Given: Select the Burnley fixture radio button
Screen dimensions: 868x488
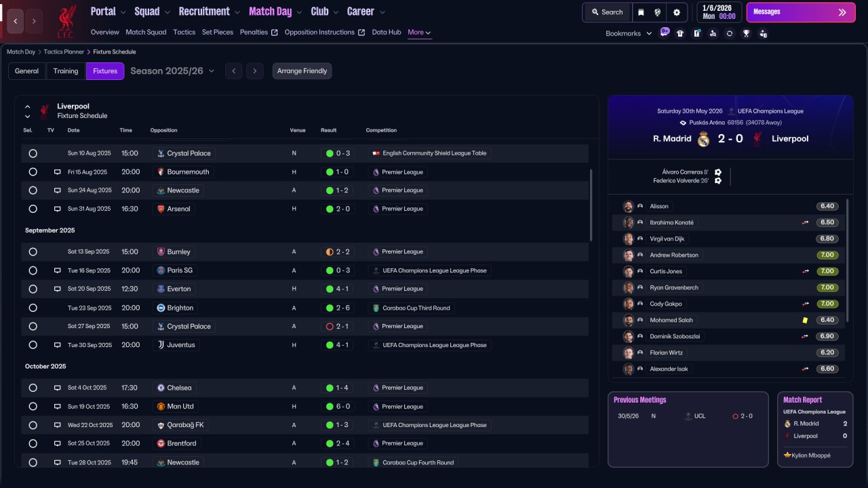Looking at the screenshot, I should pos(33,251).
